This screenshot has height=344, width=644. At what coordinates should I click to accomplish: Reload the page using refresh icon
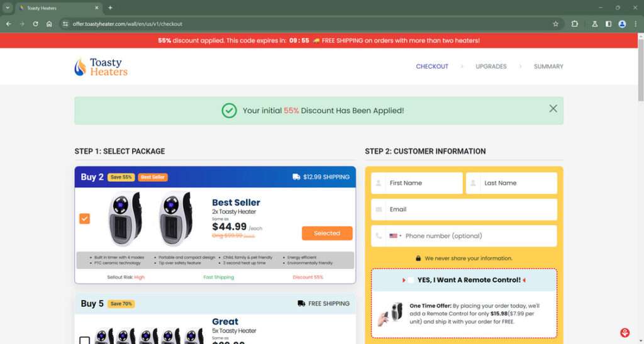35,24
